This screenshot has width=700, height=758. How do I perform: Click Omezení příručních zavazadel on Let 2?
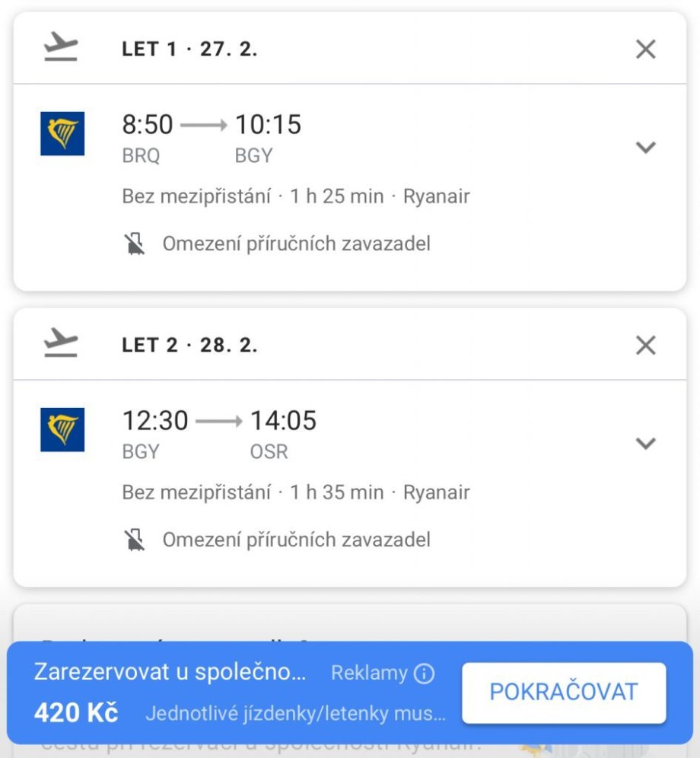tap(296, 540)
